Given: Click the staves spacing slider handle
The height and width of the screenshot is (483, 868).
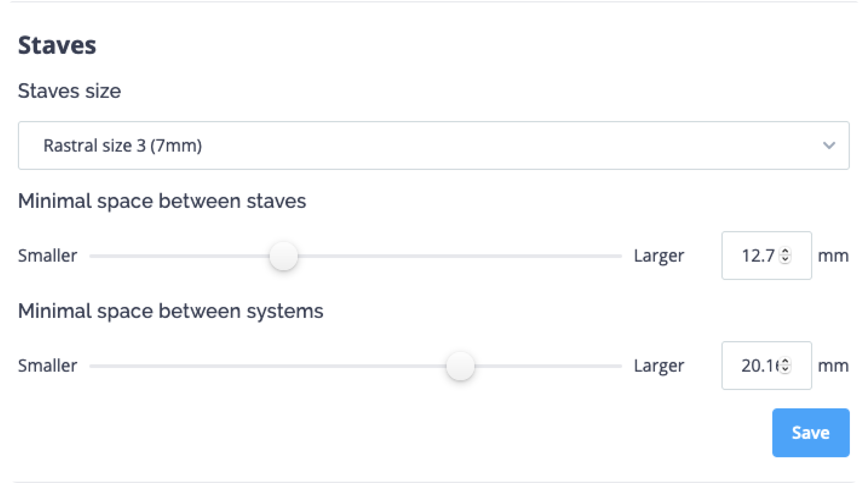Looking at the screenshot, I should [x=283, y=256].
